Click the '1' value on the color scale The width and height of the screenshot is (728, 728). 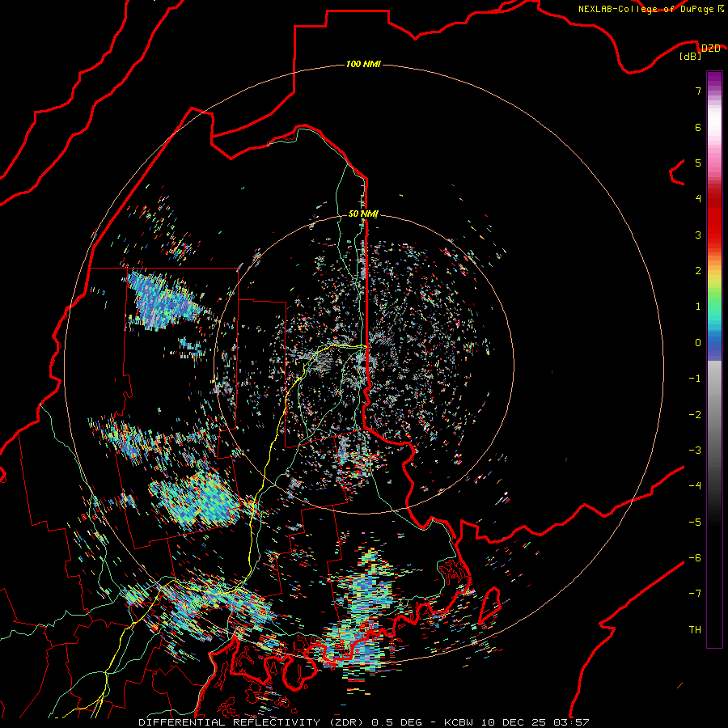point(698,307)
